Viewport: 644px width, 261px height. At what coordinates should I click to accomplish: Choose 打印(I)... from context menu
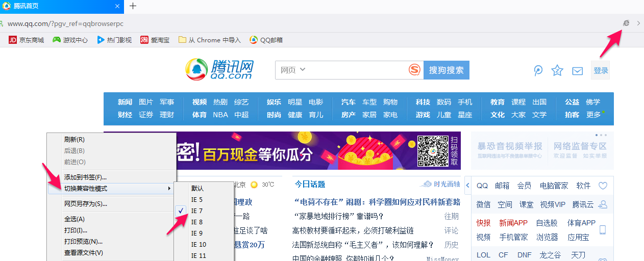pos(111,230)
